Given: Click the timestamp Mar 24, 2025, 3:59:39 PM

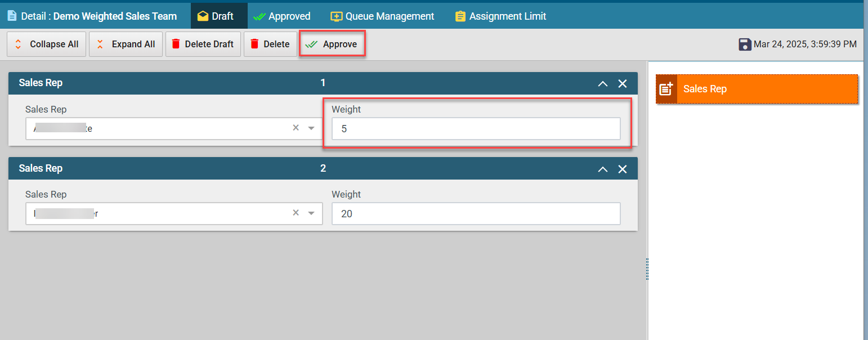Looking at the screenshot, I should [806, 44].
